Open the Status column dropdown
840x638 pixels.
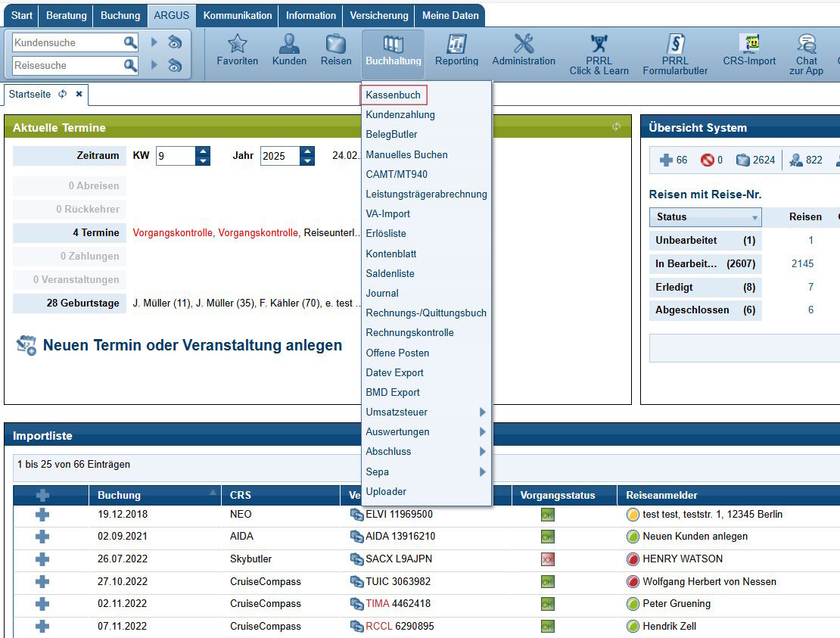click(754, 217)
